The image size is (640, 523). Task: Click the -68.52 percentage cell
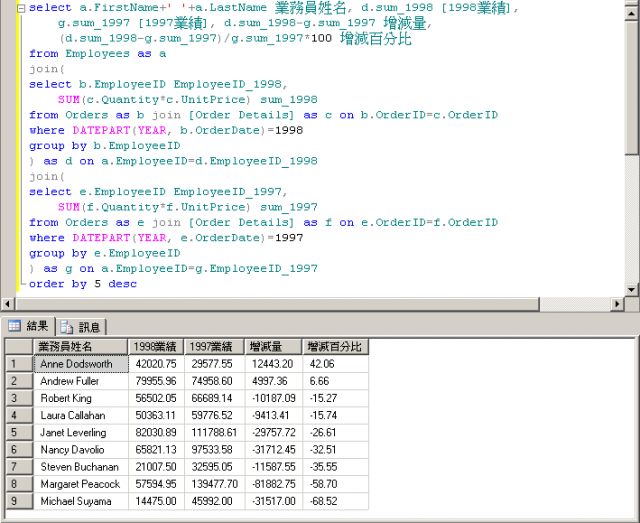click(x=336, y=501)
